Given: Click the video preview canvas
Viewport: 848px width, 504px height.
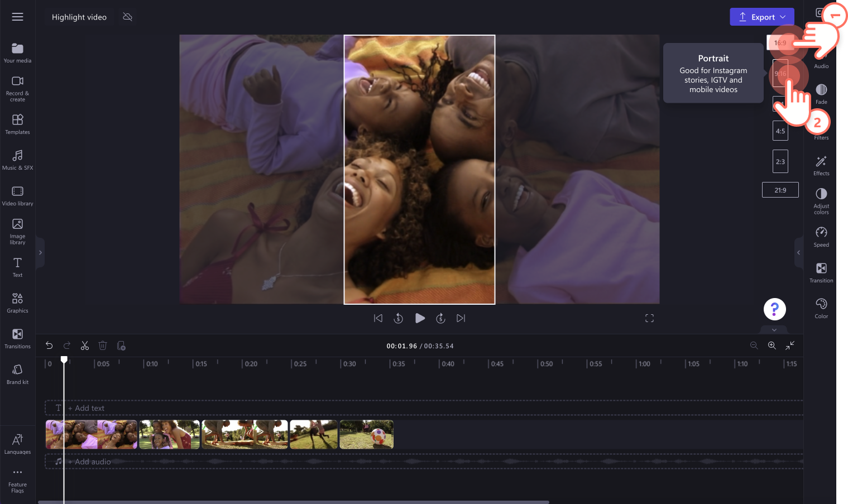Looking at the screenshot, I should tap(419, 169).
